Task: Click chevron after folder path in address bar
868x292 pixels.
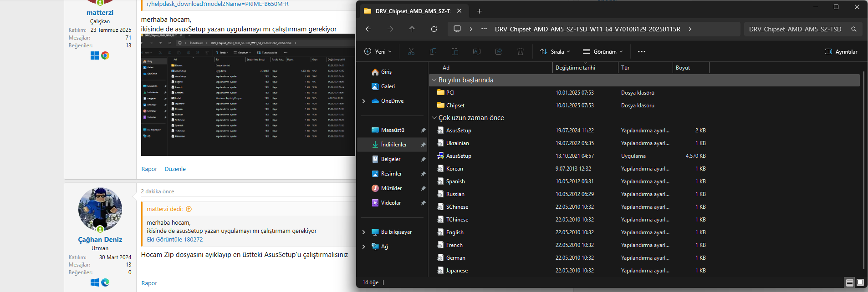Action: 690,29
